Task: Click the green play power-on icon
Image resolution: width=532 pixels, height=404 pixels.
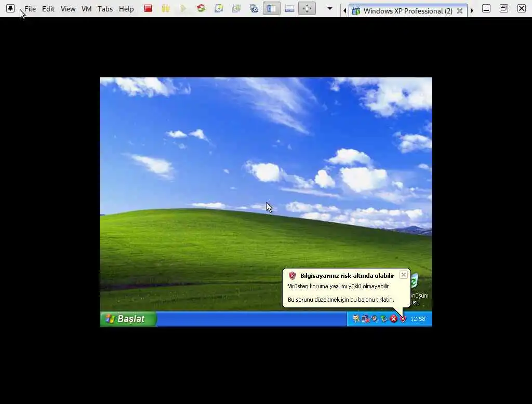Action: pyautogui.click(x=183, y=8)
